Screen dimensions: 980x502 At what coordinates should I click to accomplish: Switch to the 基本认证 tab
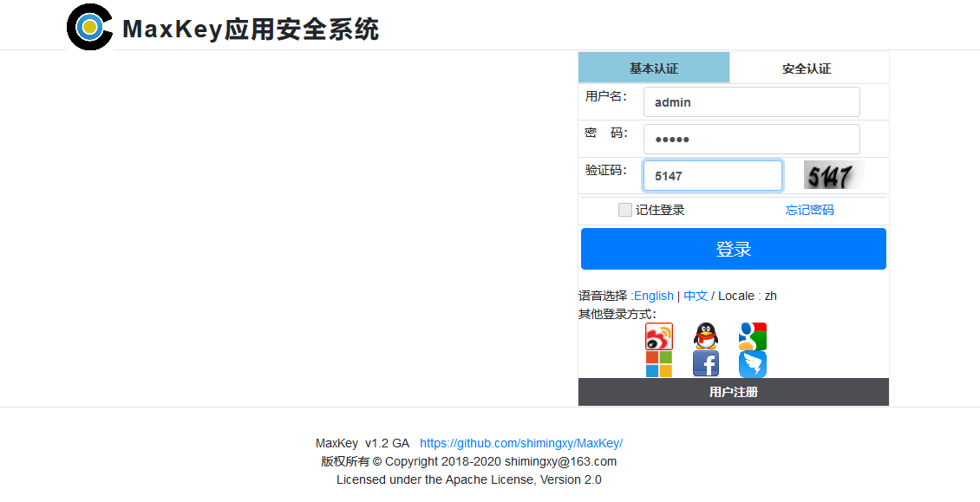click(x=654, y=68)
